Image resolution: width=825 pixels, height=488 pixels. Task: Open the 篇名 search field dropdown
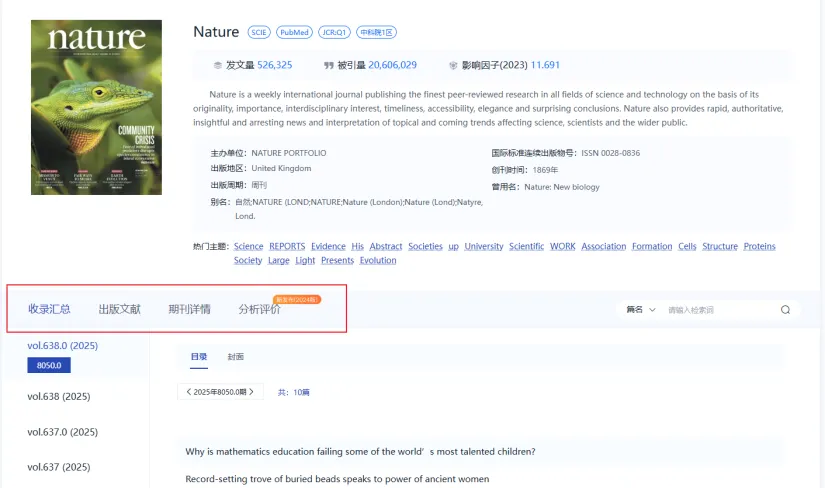click(x=641, y=310)
